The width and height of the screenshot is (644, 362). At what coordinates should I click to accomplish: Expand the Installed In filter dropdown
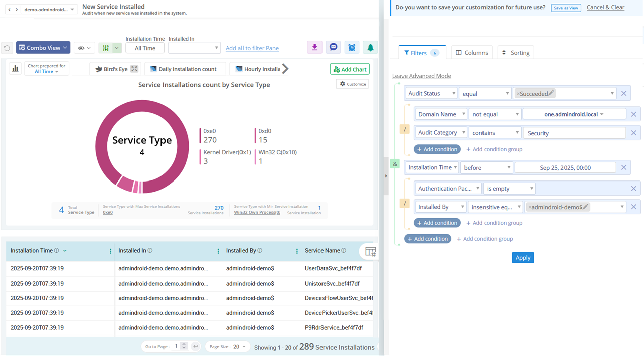[195, 48]
